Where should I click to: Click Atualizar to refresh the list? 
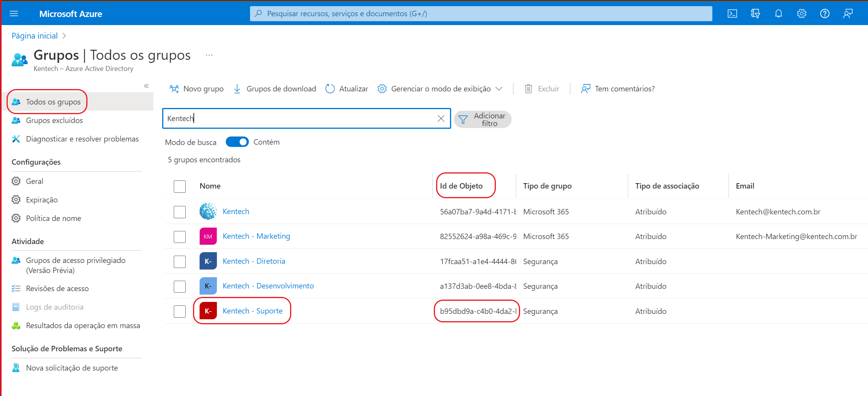click(347, 89)
